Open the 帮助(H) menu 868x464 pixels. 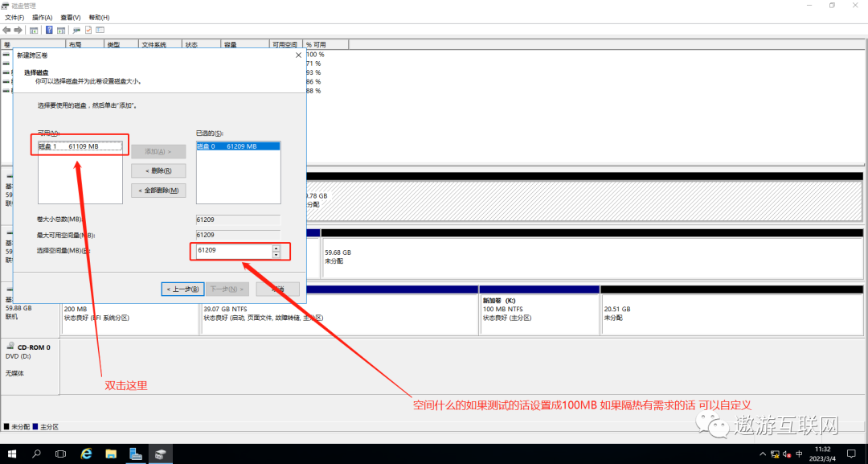(99, 18)
